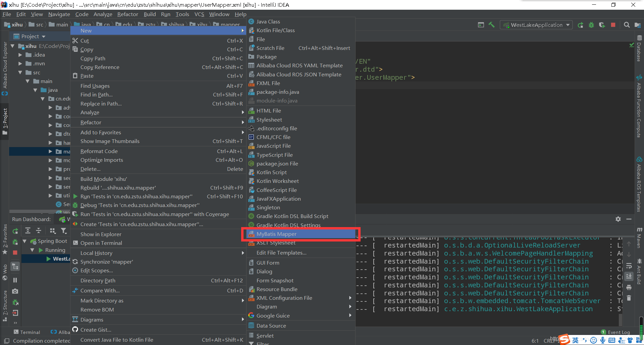Open the Navigate menu

(x=59, y=14)
